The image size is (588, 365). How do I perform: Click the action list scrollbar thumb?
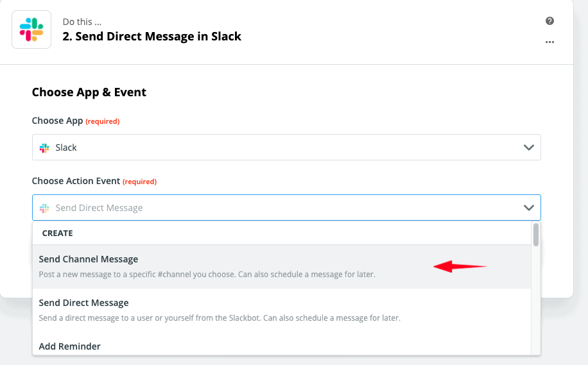click(535, 234)
